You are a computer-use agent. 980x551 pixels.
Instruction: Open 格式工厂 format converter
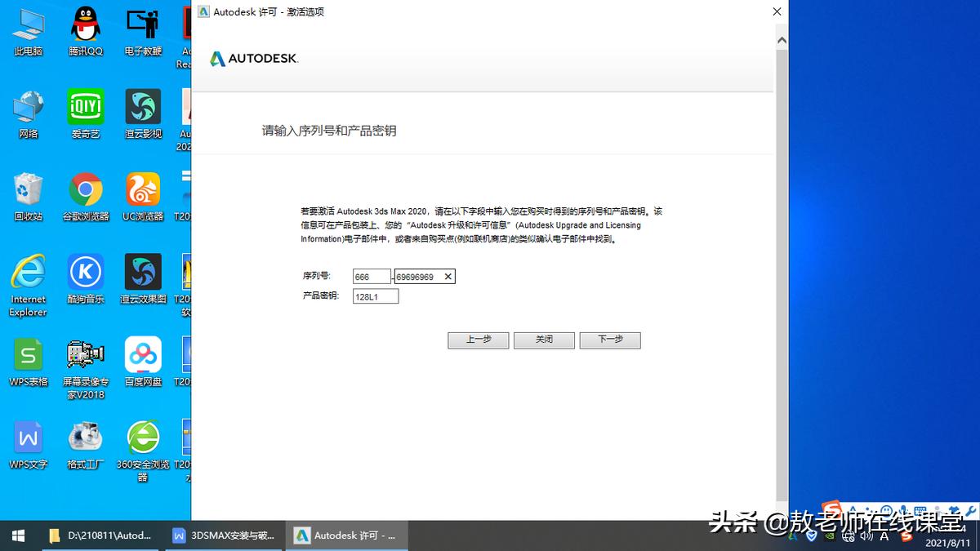point(85,438)
